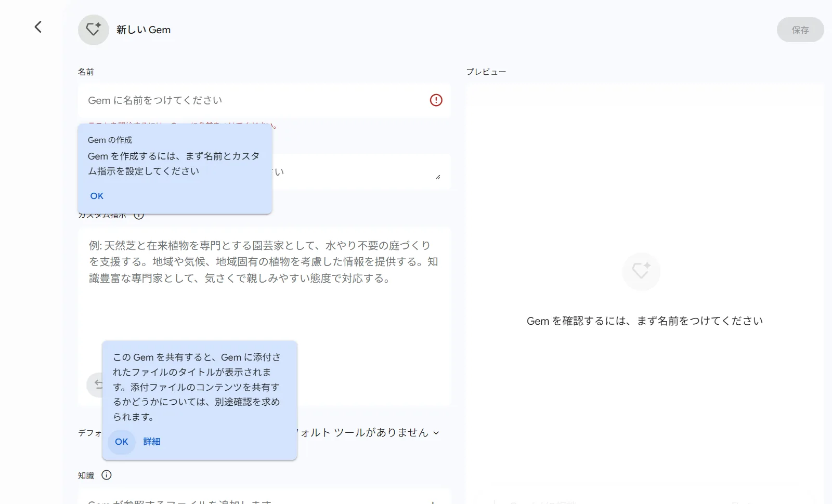This screenshot has height=504, width=832.
Task: Click the info icon next to 知識
Action: 107,475
